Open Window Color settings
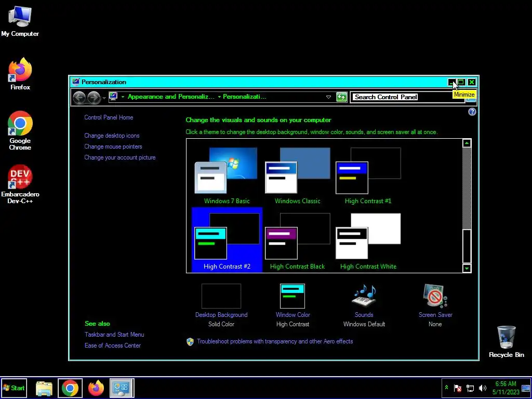The height and width of the screenshot is (399, 532). [x=292, y=305]
